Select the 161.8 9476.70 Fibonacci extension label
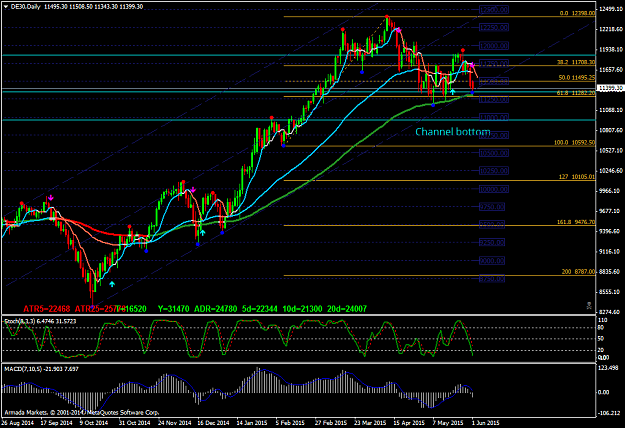Screen dimensions: 625x428 coord(576,222)
